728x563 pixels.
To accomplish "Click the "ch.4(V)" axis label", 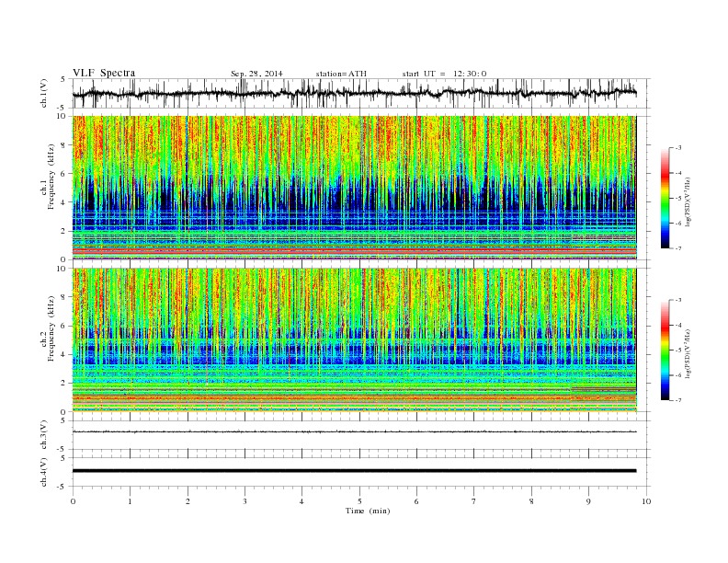I will [x=44, y=472].
